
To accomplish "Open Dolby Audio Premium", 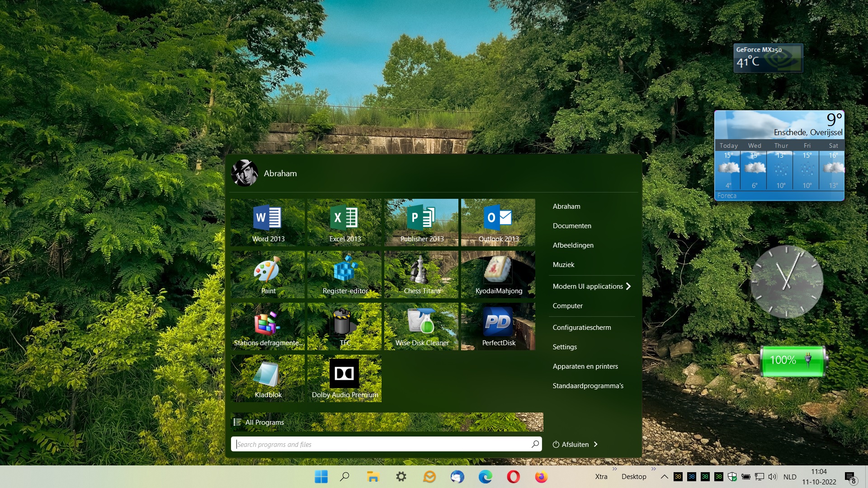I will point(345,378).
